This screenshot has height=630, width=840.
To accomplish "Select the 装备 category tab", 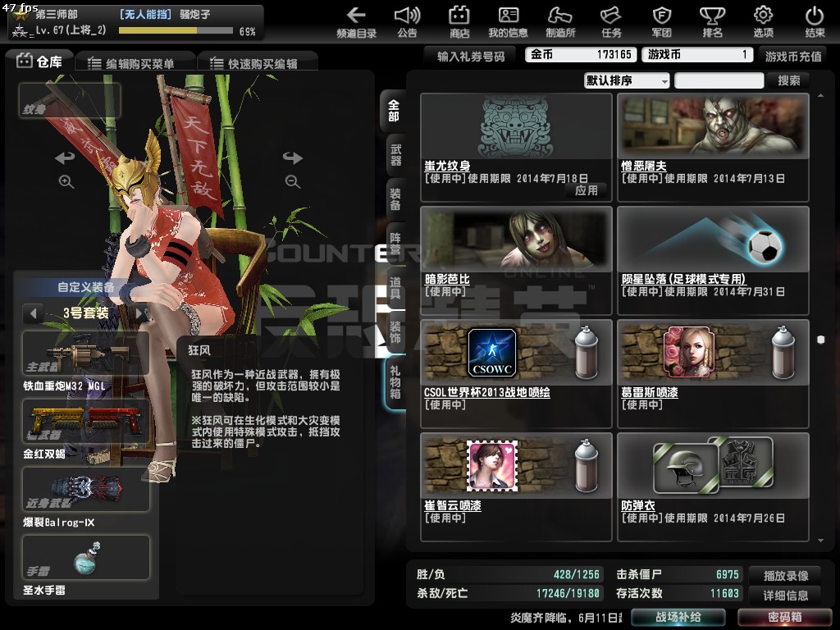I will tap(395, 199).
